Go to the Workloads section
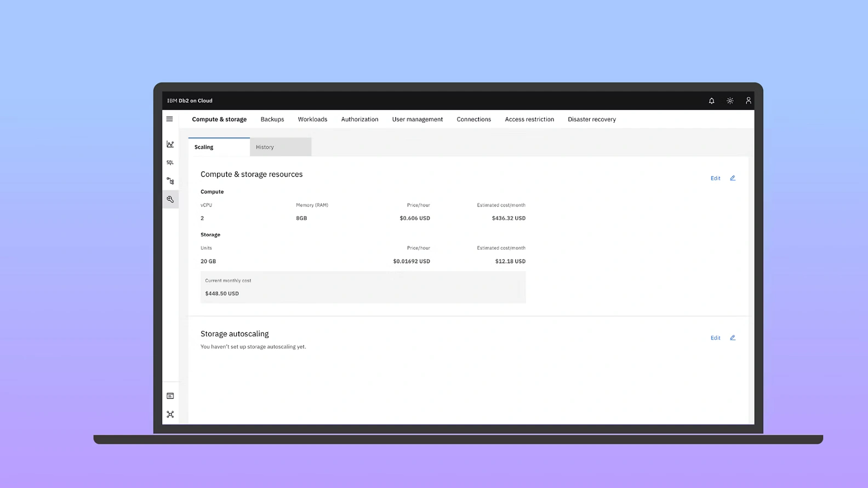Screen dimensions: 868x488 312,119
